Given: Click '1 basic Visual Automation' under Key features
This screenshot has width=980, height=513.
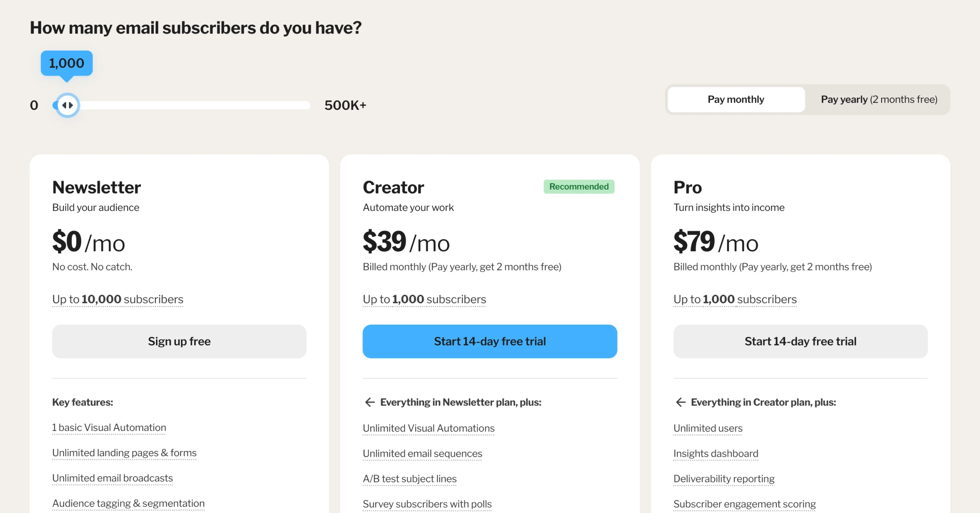Looking at the screenshot, I should [x=109, y=427].
